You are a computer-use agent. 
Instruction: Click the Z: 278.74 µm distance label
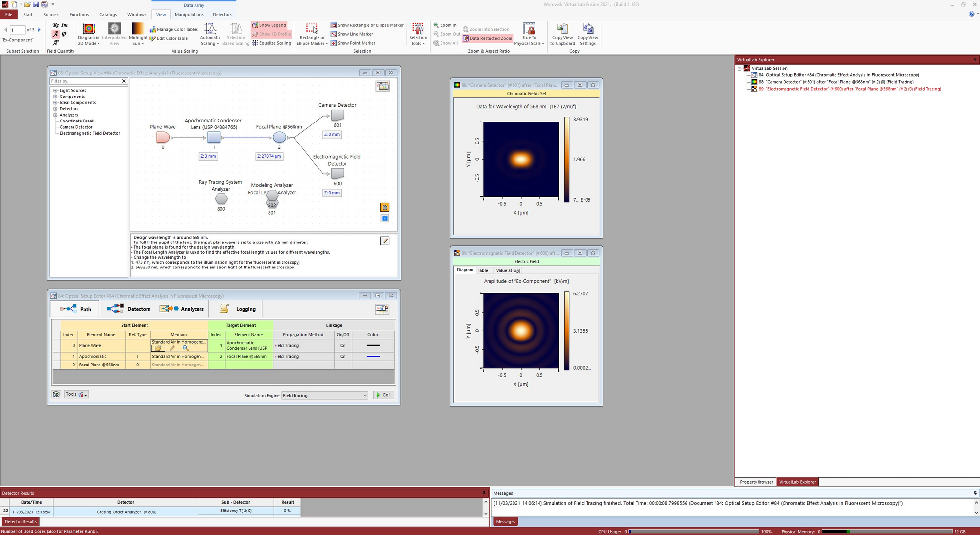pyautogui.click(x=269, y=156)
